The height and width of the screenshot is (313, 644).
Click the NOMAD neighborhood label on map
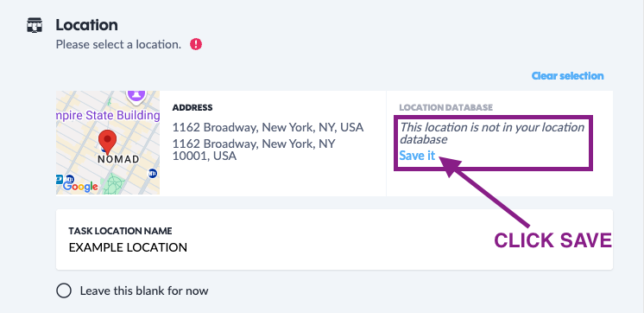tap(118, 160)
